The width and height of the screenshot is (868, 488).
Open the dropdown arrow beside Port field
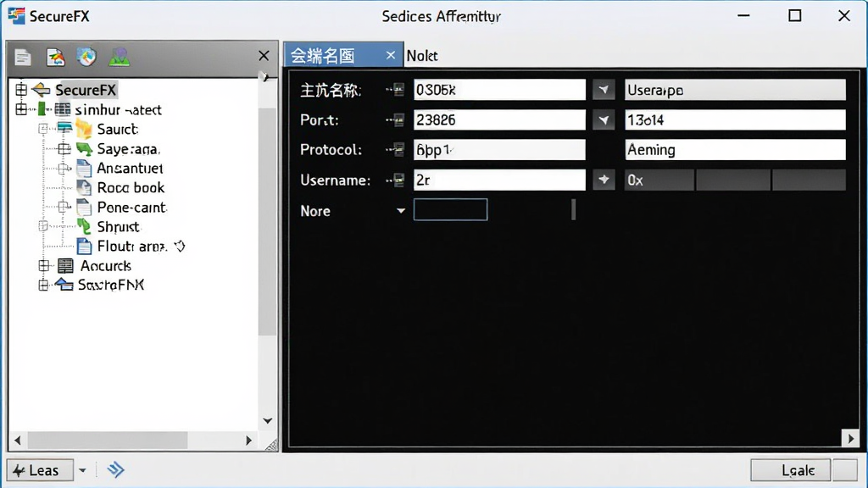click(604, 119)
